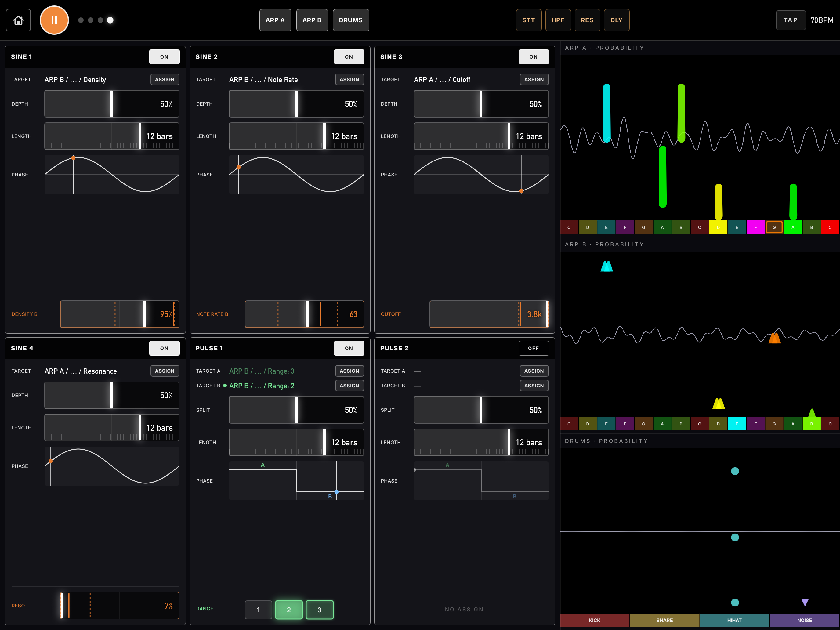Enable PULSE 2 with its OFF switch
The image size is (840, 630).
coord(534,348)
